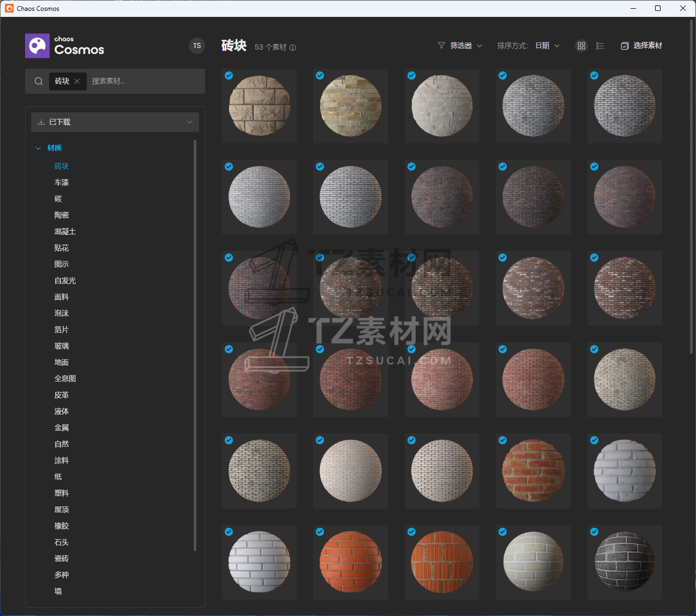Open the TS user account avatar
696x616 pixels.
click(x=197, y=46)
